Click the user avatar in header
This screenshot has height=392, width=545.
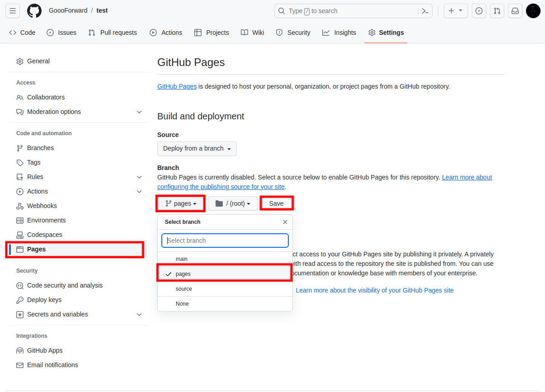pyautogui.click(x=533, y=11)
